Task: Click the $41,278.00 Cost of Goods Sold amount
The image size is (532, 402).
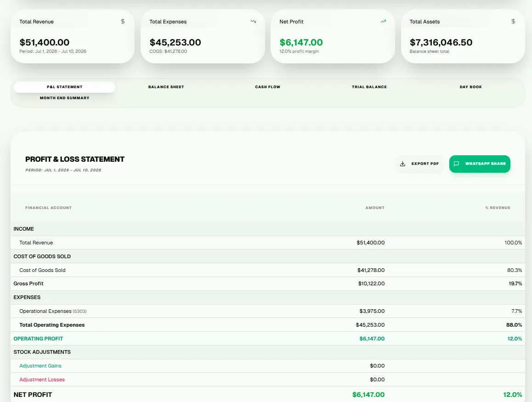Action: pyautogui.click(x=371, y=270)
